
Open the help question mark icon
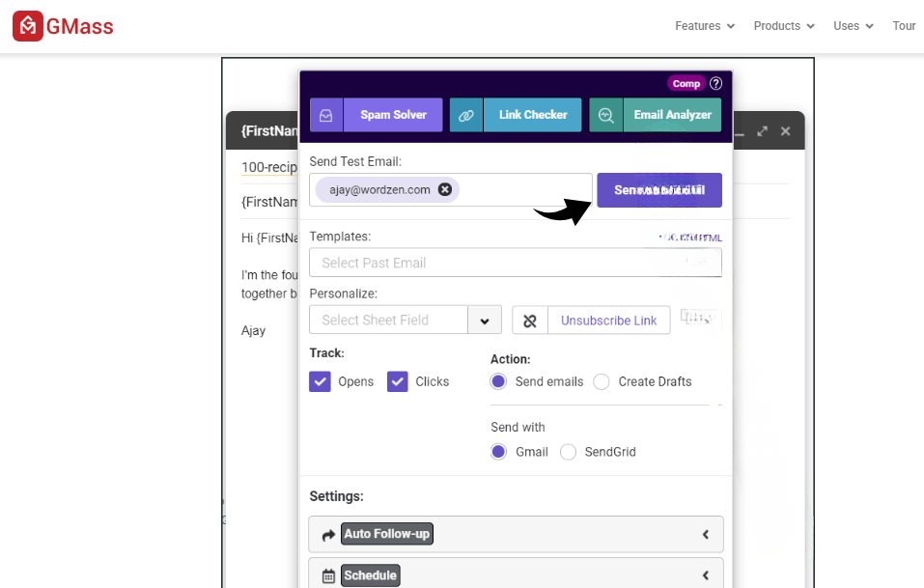coord(716,84)
